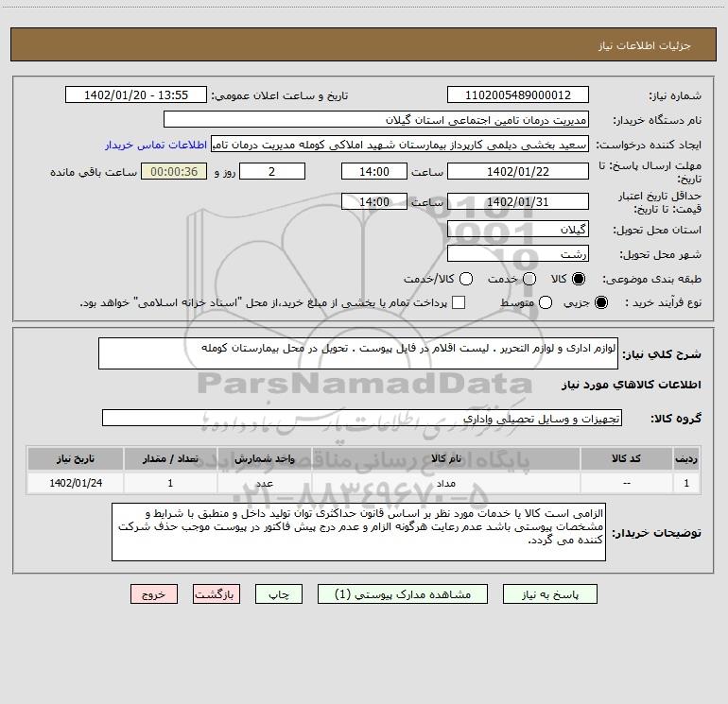
Task: Click the نام کالا column header
Action: pyautogui.click(x=445, y=458)
